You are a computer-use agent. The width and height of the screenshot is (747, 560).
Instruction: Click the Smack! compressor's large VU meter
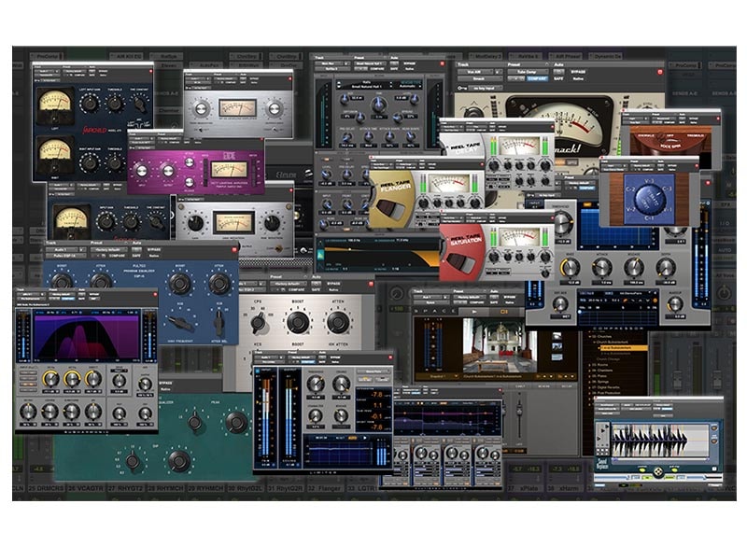(558, 115)
